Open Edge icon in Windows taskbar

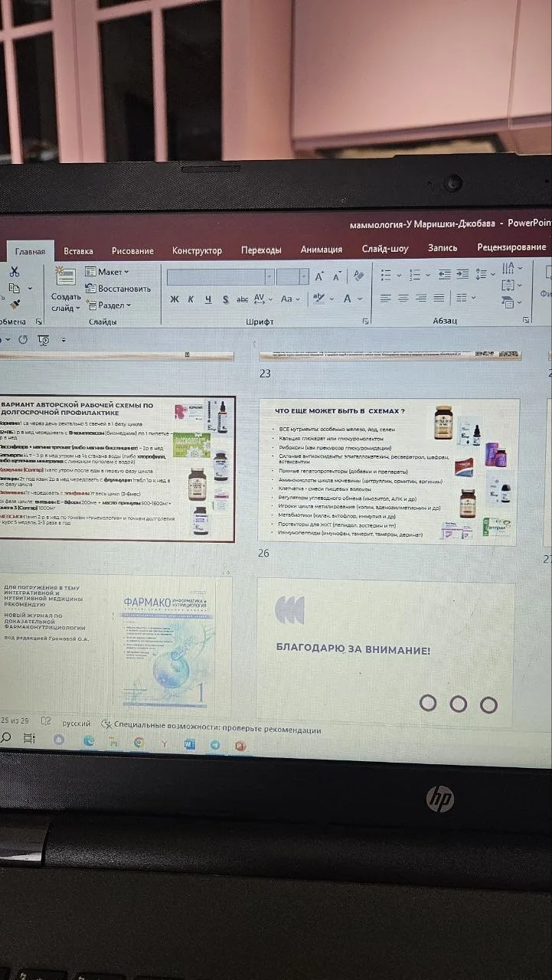click(89, 740)
